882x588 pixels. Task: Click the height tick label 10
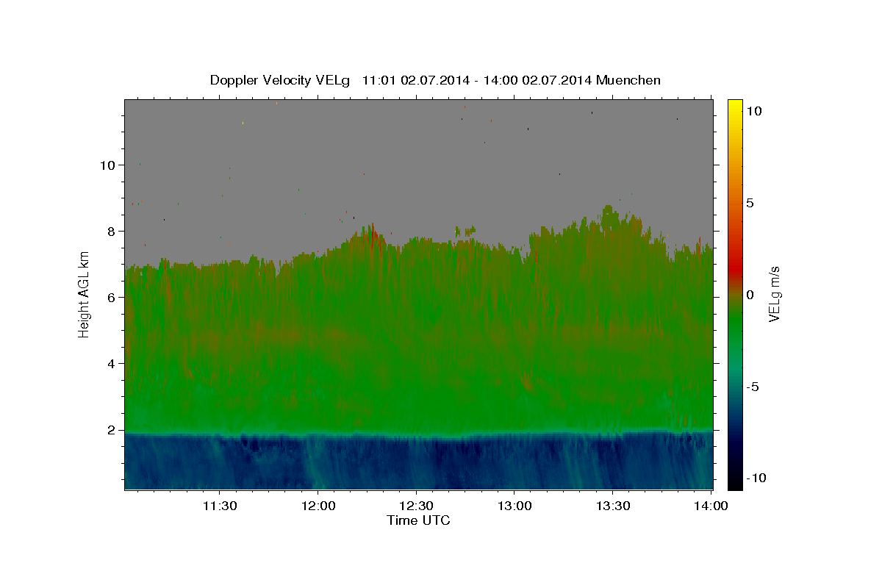pos(108,165)
